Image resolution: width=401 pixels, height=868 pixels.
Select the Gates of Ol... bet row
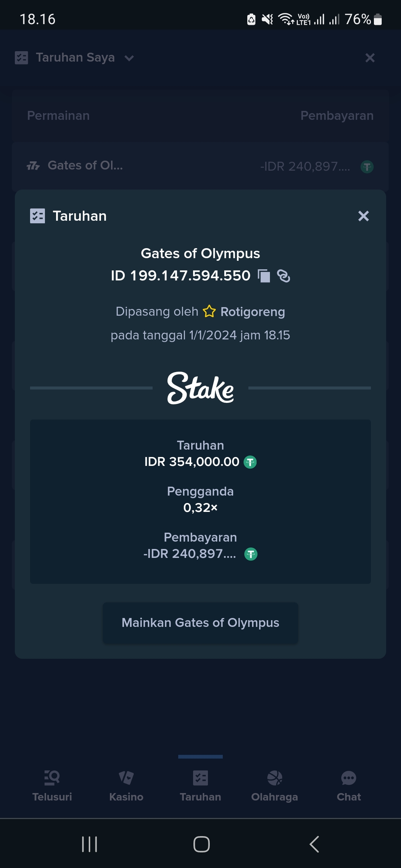[x=200, y=166]
